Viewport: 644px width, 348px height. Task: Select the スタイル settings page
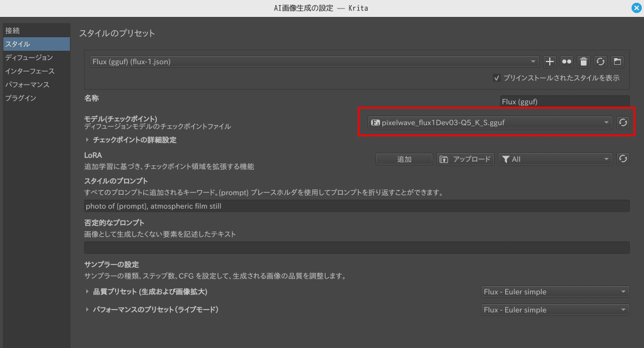[x=37, y=44]
